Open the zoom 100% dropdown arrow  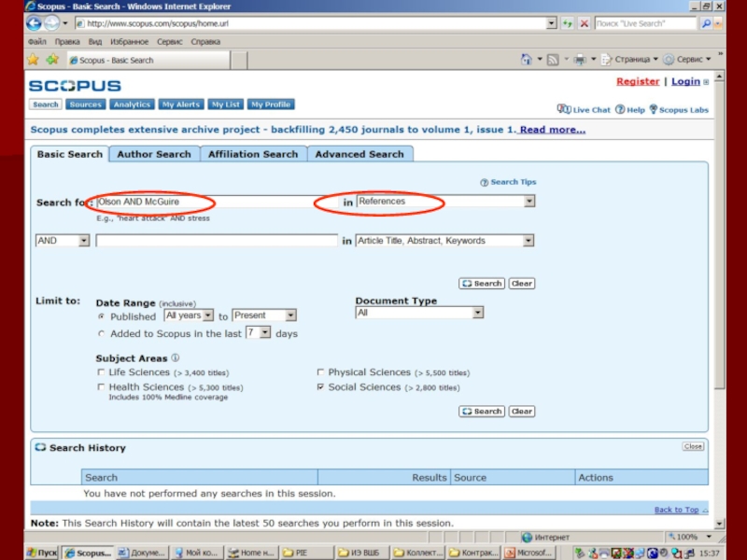[709, 538]
